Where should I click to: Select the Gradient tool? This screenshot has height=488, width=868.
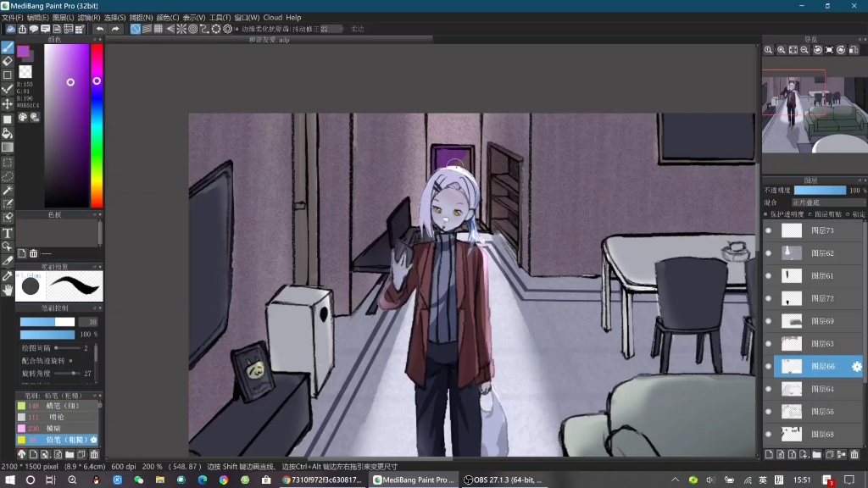click(7, 147)
